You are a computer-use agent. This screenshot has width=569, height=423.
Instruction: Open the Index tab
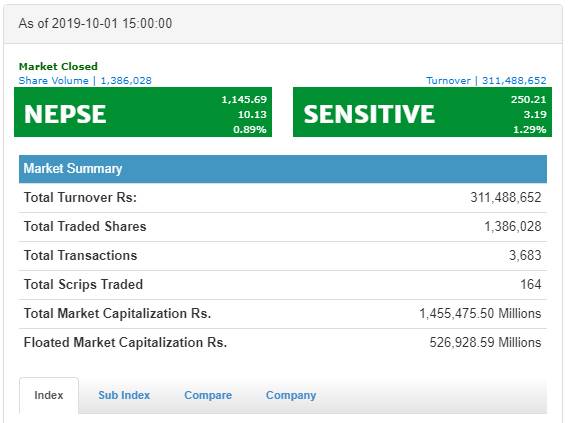tap(49, 395)
